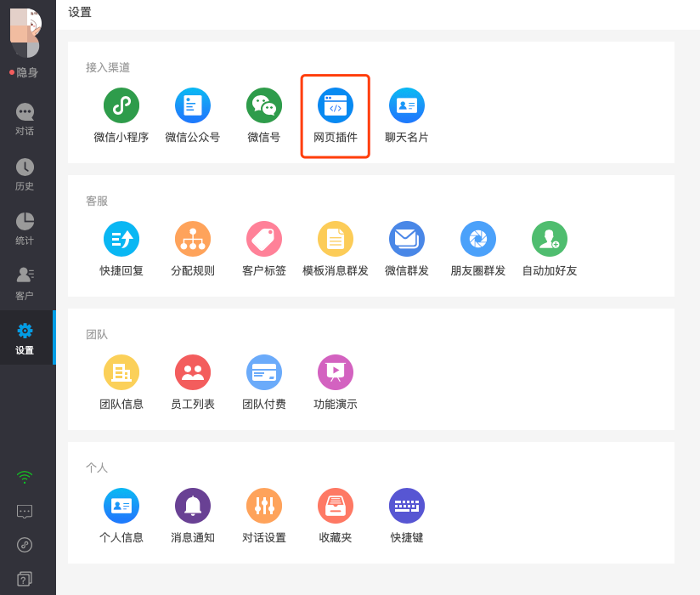700x595 pixels.
Task: Open 个人信息 personal info icon
Action: coord(121,506)
